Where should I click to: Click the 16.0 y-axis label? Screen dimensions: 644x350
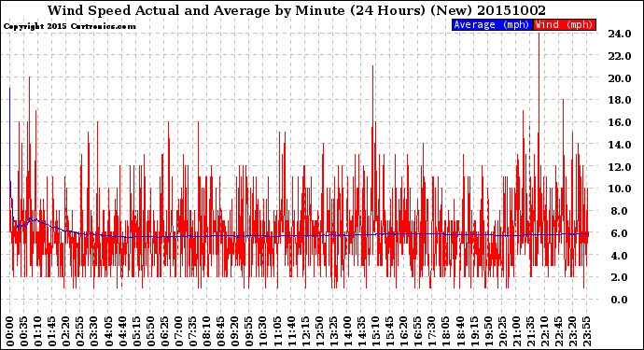coord(620,122)
